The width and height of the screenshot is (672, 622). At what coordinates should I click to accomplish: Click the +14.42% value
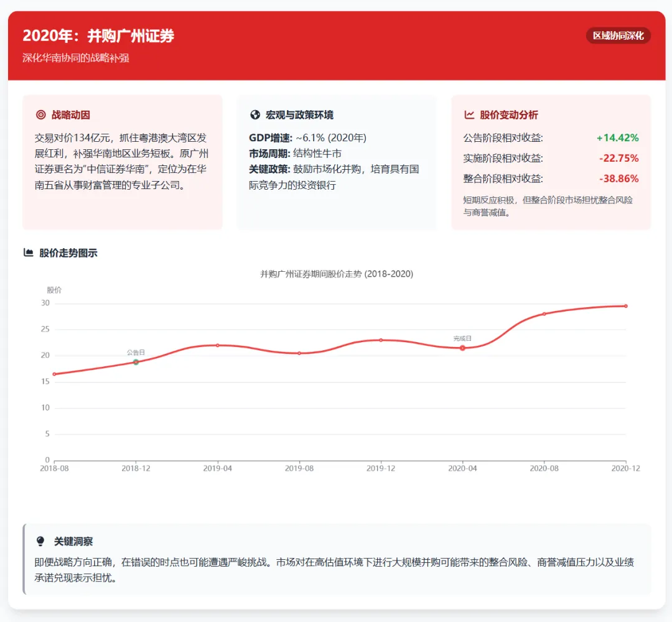click(x=618, y=137)
